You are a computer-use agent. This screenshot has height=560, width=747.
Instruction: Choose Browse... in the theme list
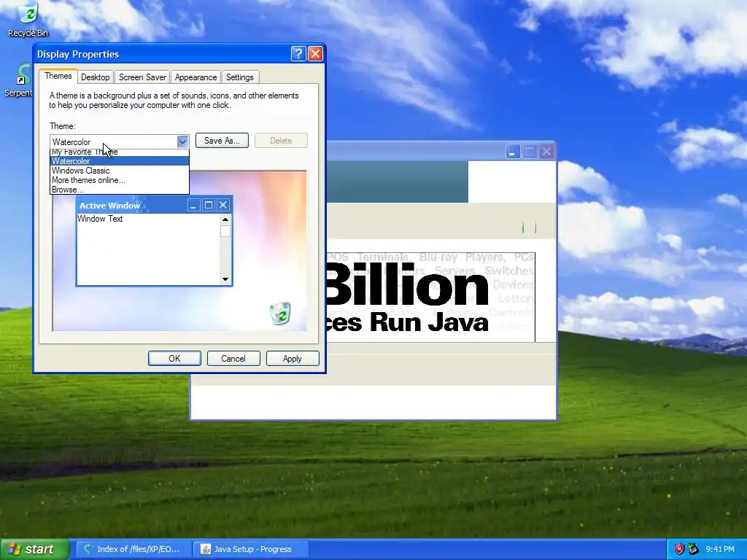click(x=120, y=190)
